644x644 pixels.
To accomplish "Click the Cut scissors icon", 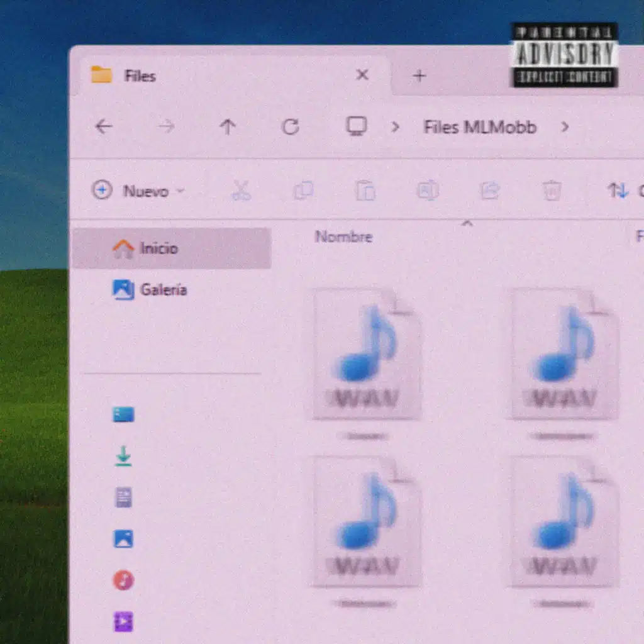I will 241,191.
